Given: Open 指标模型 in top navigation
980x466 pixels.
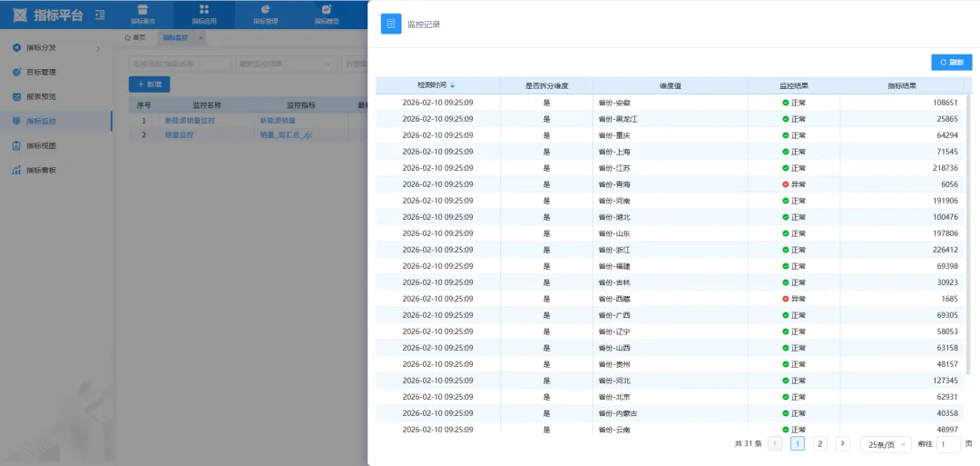Looking at the screenshot, I should click(327, 14).
